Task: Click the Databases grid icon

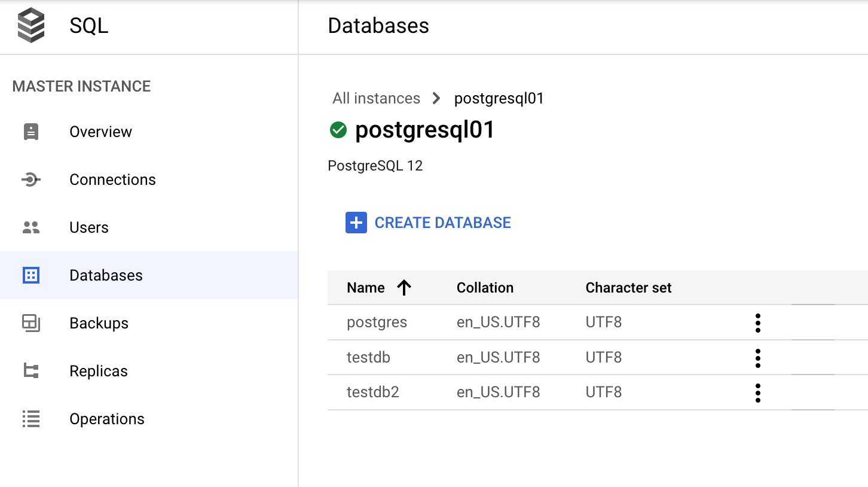Action: coord(30,275)
